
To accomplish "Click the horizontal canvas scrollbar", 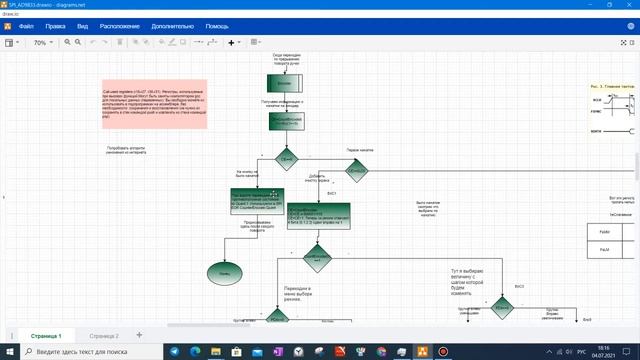I will (x=209, y=325).
